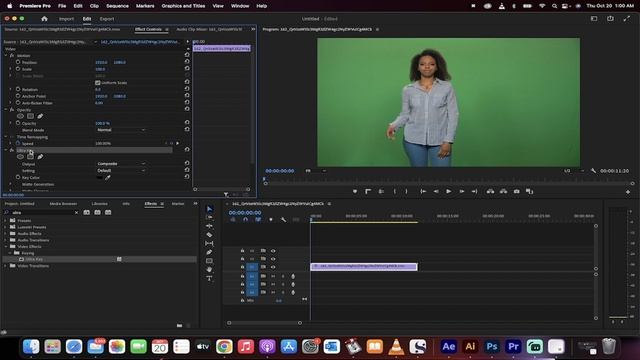Select the Rectangle tool
Image resolution: width=640 pixels, height=360 pixels.
(209, 261)
